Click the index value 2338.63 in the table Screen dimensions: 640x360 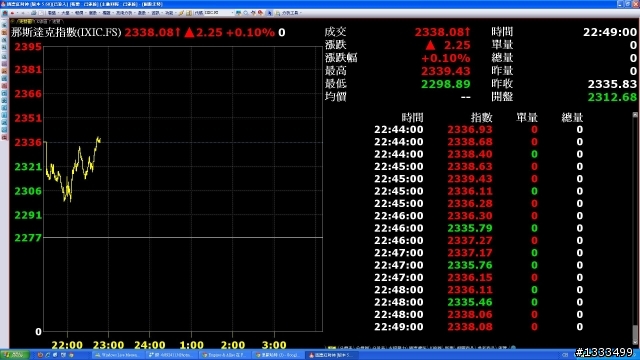pos(470,167)
